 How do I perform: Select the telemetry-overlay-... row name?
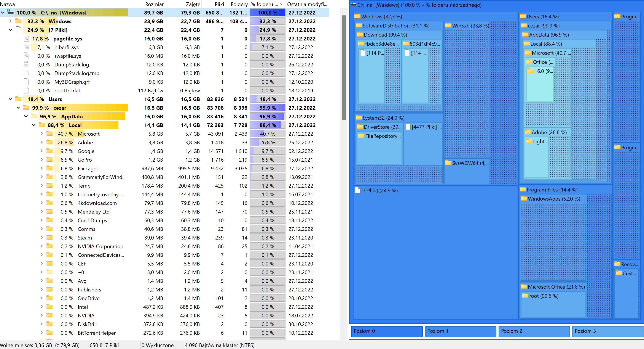tap(101, 194)
